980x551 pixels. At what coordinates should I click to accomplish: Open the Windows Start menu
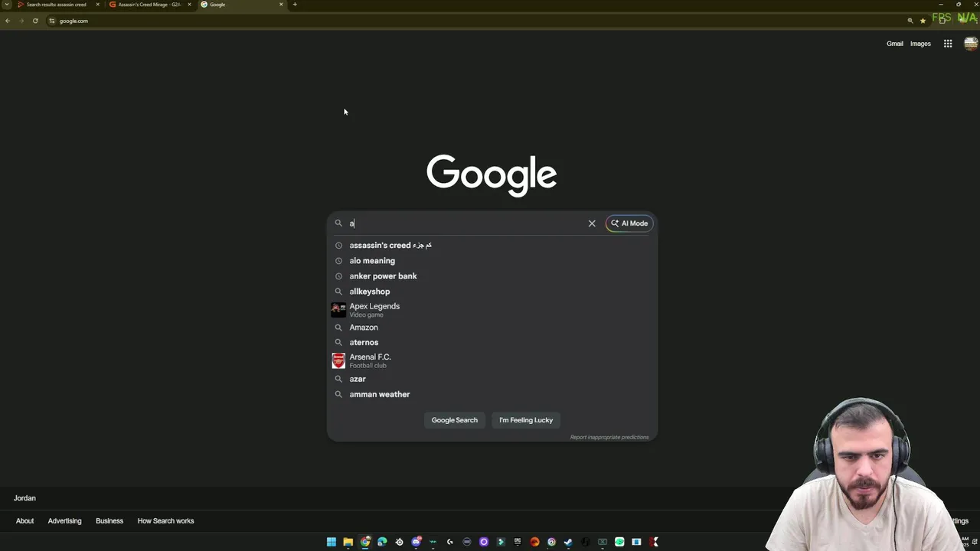(x=332, y=542)
